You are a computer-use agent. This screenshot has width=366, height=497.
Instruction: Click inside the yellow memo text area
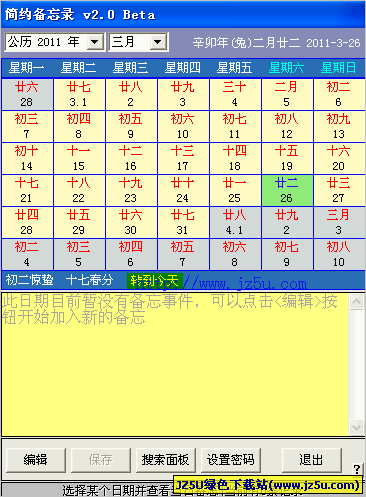(175, 364)
